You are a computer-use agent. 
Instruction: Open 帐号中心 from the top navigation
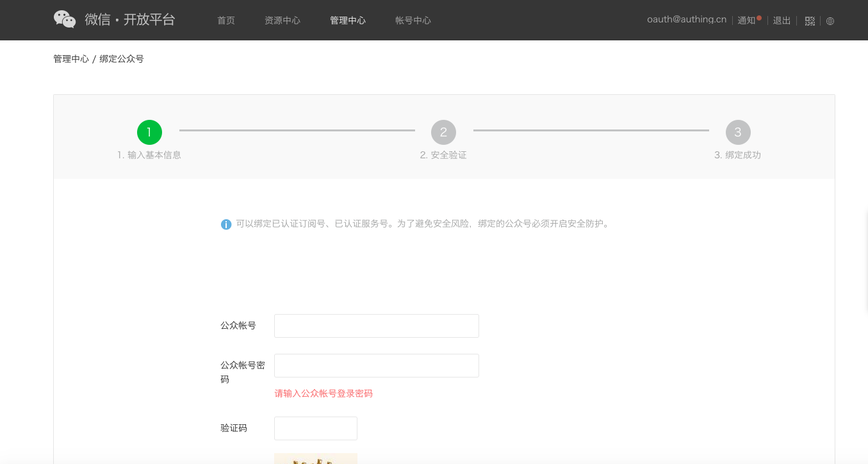[413, 21]
